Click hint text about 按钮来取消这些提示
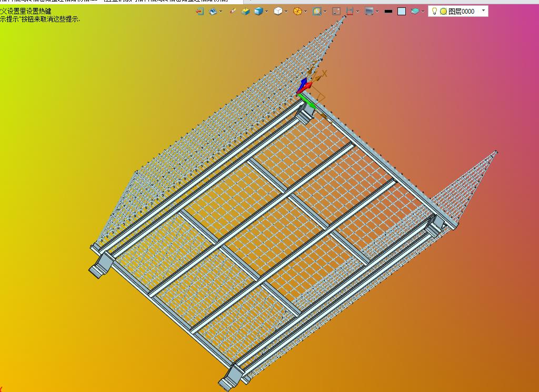Viewport: 539px width, 392px height. tap(40, 19)
